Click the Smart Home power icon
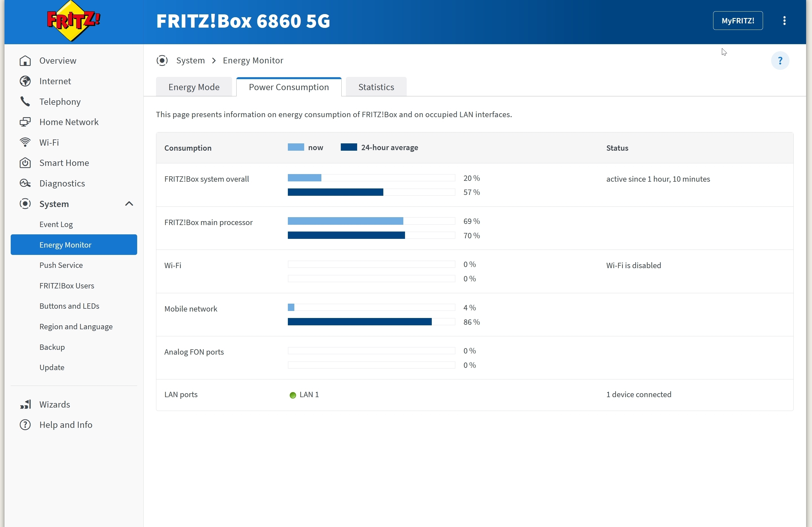 [x=25, y=163]
